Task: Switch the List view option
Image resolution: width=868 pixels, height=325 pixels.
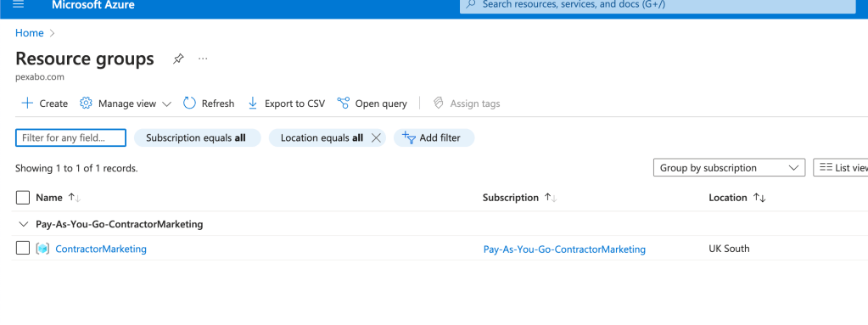Action: pos(840,168)
